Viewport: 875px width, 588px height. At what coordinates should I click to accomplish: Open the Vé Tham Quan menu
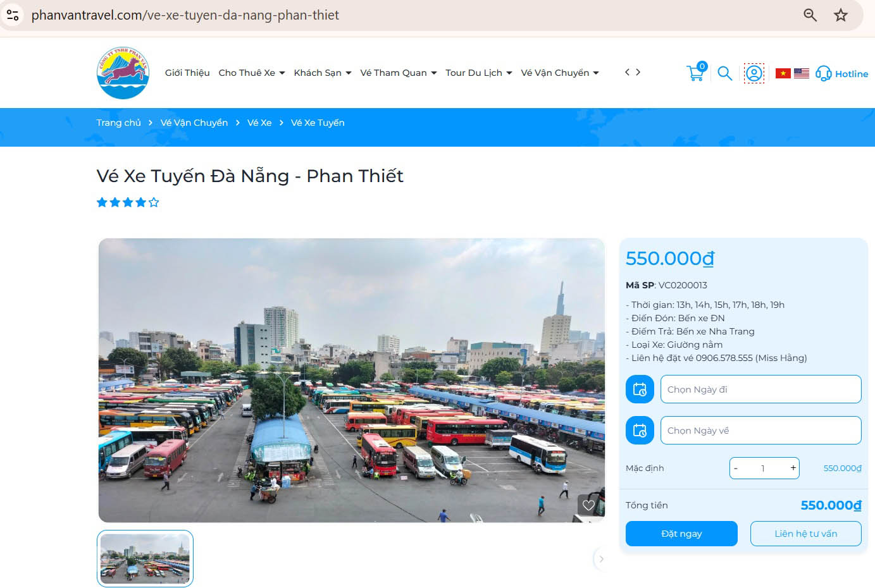click(x=398, y=73)
